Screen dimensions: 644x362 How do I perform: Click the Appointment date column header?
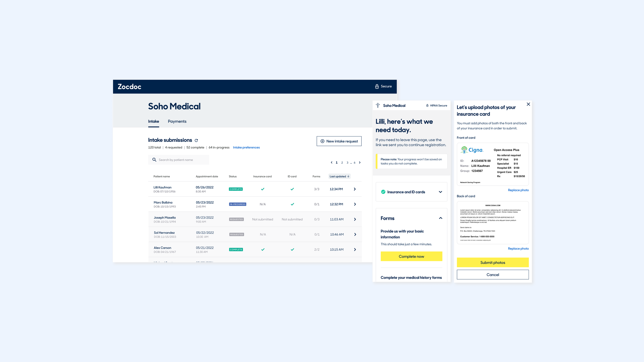tap(207, 176)
